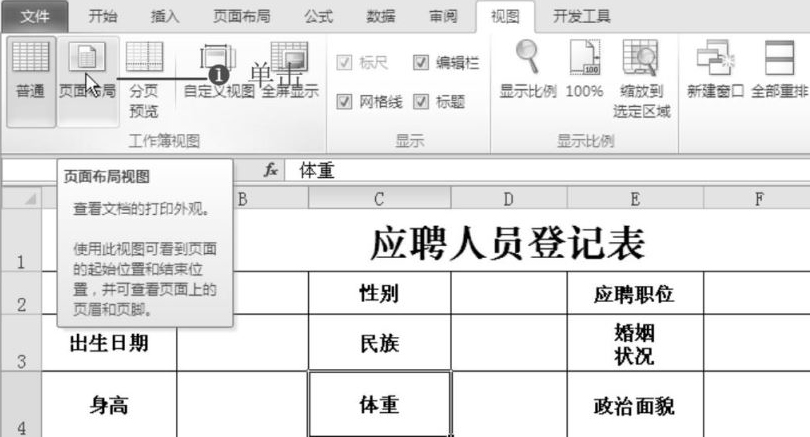Switch to Full Screen (全屏显示)
The width and height of the screenshot is (810, 437).
(x=290, y=72)
